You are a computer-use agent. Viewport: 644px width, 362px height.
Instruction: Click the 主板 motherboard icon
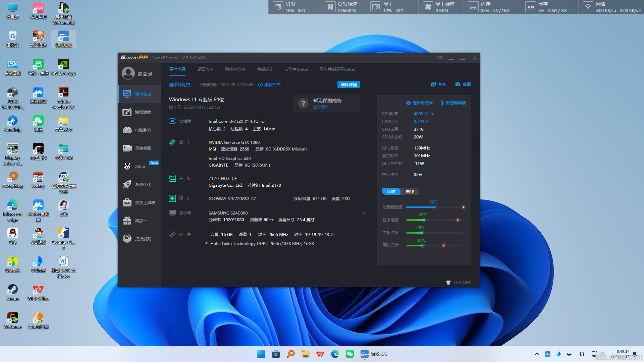pyautogui.click(x=172, y=178)
